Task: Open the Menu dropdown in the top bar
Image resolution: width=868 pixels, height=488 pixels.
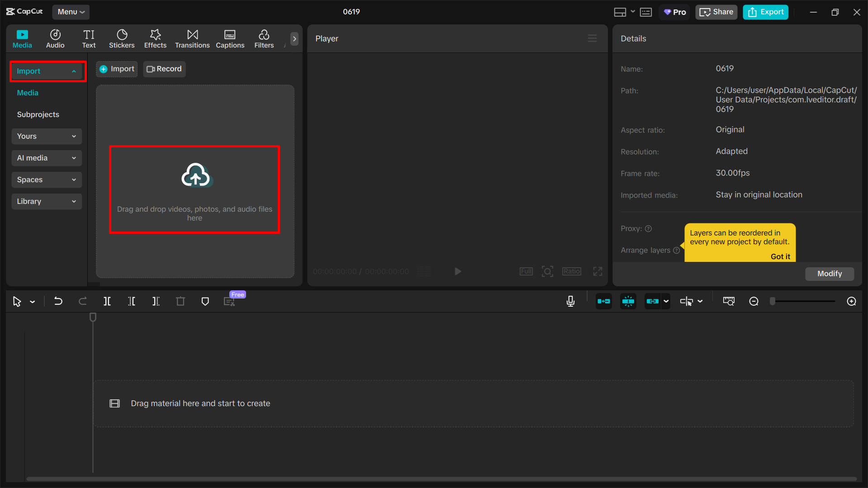Action: 71,12
